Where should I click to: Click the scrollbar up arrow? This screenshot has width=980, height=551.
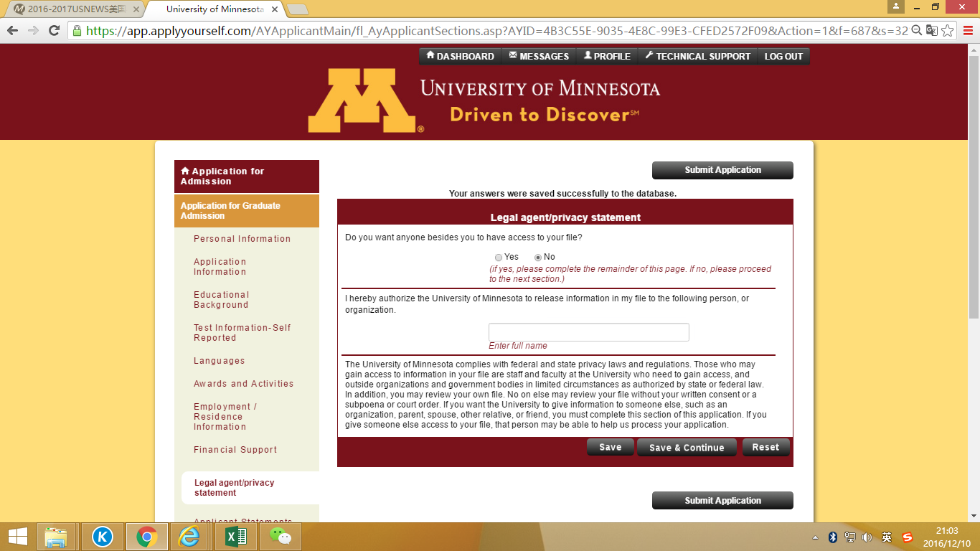(974, 50)
